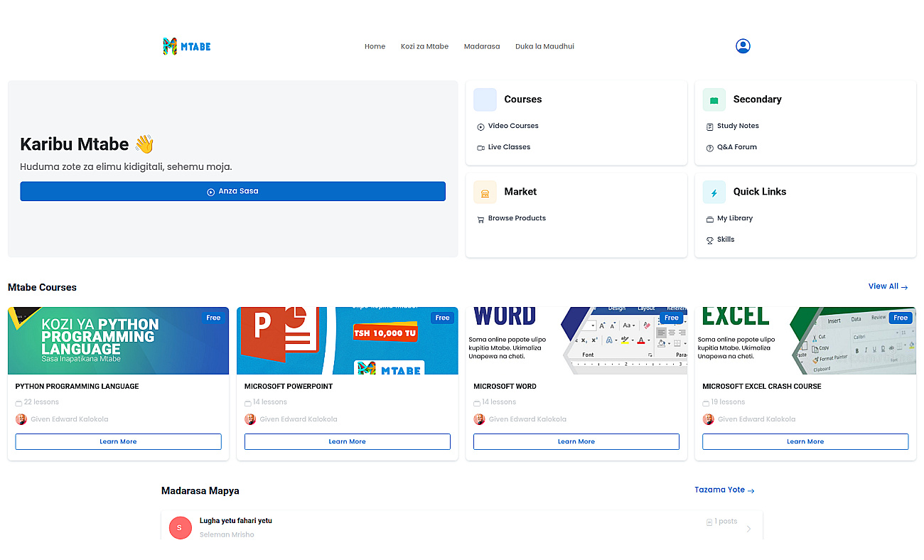Click the Quick Links lightning icon

tap(714, 192)
